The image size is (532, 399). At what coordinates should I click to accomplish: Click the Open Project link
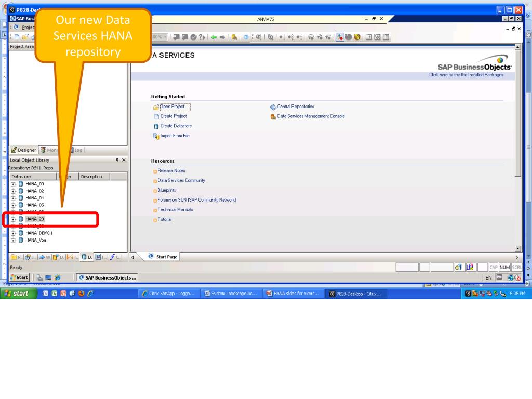(x=172, y=107)
